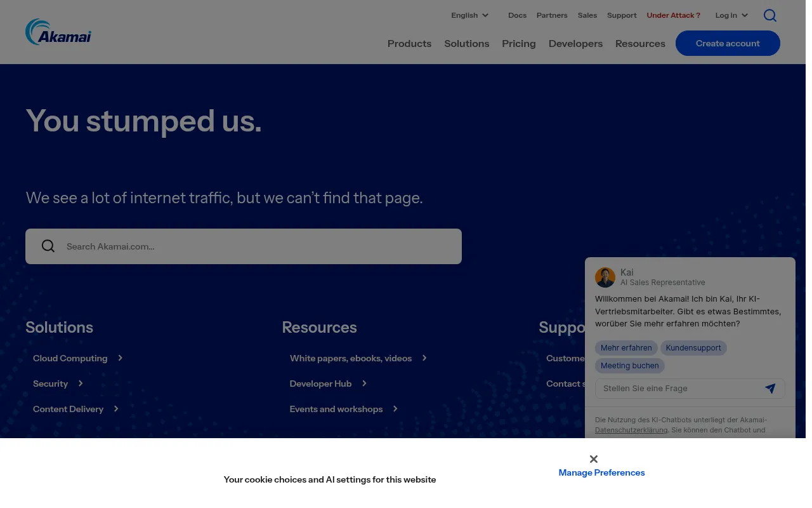Open the Docs link
The width and height of the screenshot is (812, 508).
(517, 15)
